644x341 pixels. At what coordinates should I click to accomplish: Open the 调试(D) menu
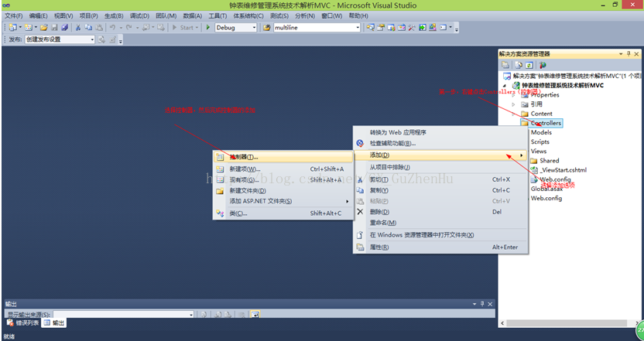tap(139, 15)
